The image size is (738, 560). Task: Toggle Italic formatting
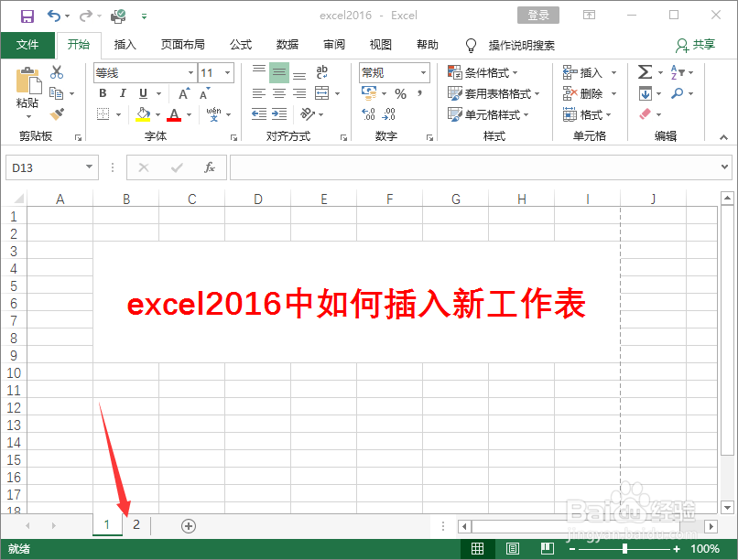click(x=123, y=93)
